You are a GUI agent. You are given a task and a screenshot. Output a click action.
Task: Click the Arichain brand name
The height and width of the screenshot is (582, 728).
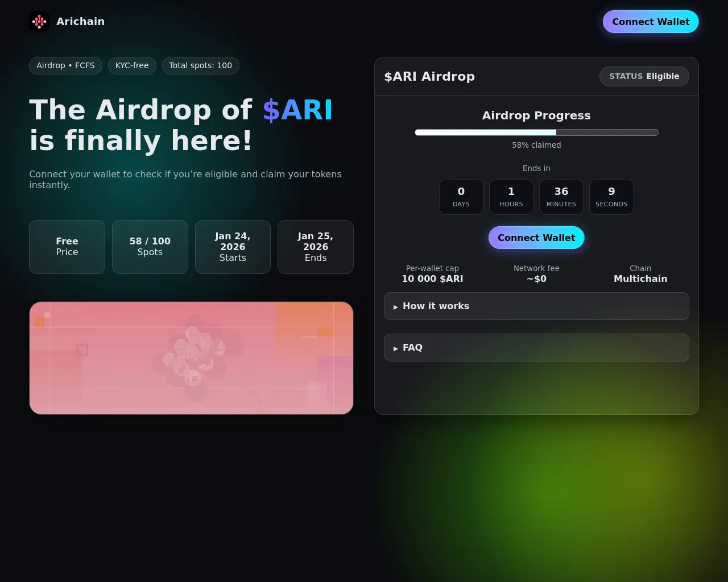tap(81, 22)
